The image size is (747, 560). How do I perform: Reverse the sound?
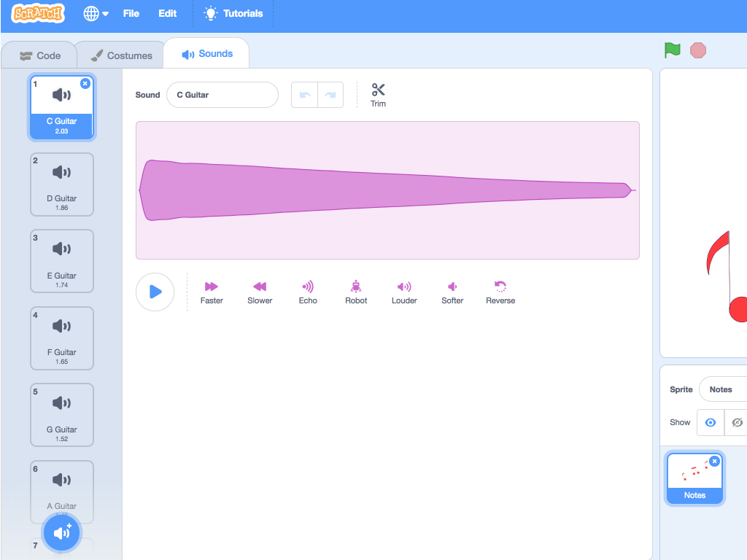pos(500,292)
